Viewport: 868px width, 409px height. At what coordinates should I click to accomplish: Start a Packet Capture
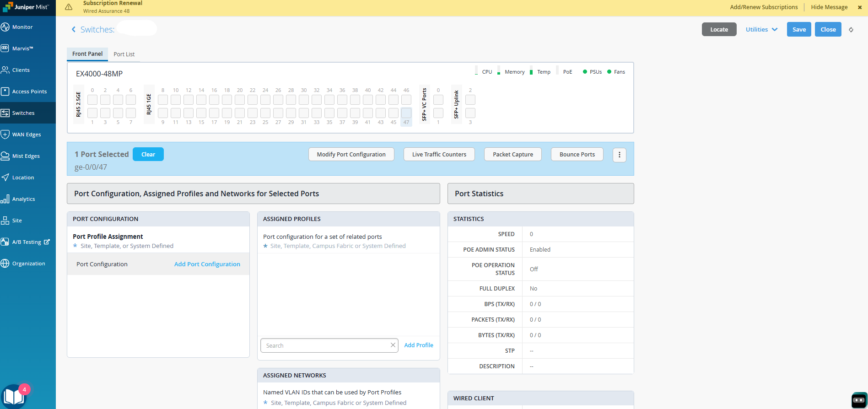tap(513, 154)
